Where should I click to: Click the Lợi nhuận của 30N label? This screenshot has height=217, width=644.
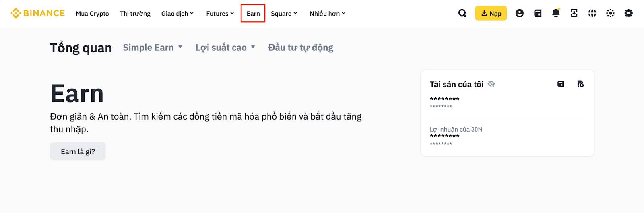[456, 129]
